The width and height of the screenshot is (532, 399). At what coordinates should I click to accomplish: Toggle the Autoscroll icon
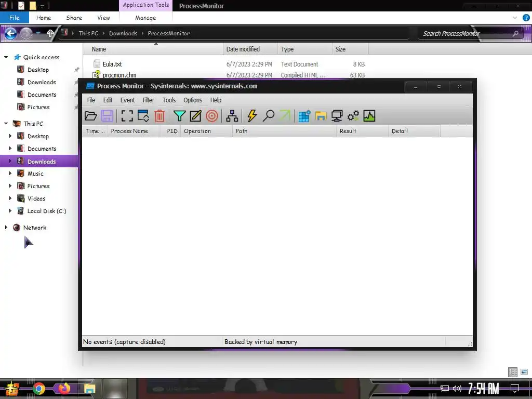[x=143, y=116]
